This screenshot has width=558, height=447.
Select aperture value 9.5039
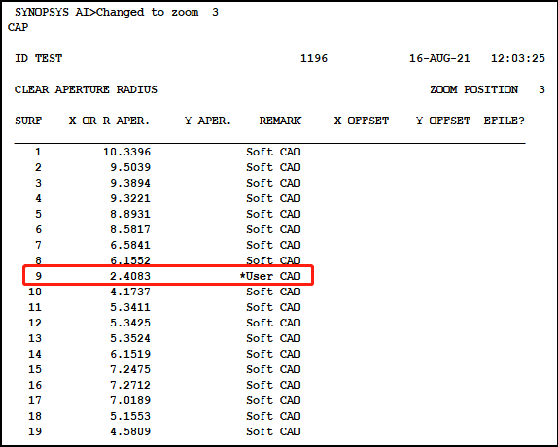click(130, 167)
